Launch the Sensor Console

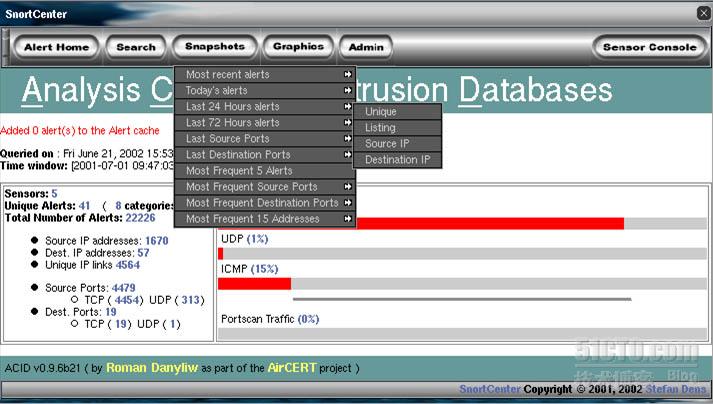tap(649, 47)
